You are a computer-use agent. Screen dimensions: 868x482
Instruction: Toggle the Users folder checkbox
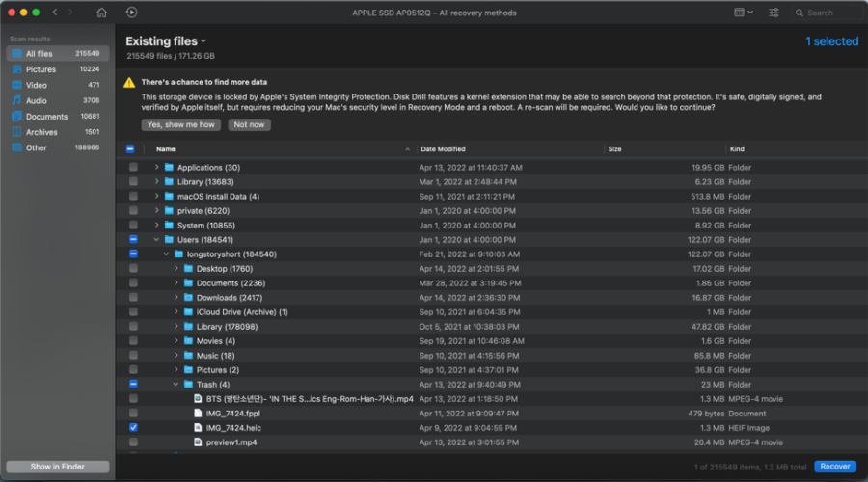pos(133,240)
